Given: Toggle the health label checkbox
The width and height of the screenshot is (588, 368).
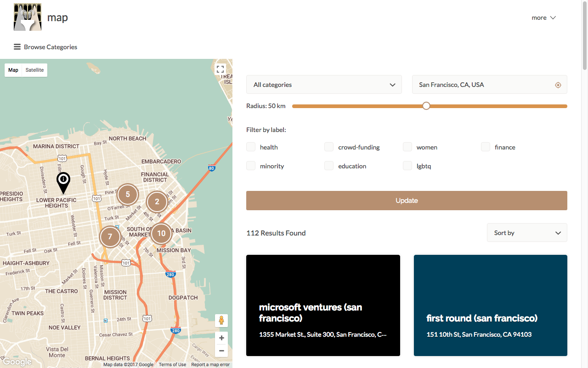Looking at the screenshot, I should (x=251, y=147).
